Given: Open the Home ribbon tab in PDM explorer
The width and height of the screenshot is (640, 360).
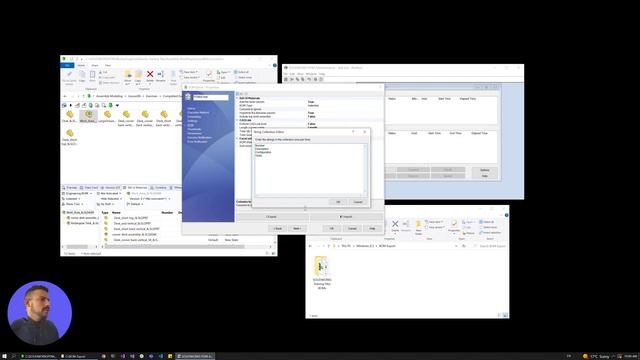Looking at the screenshot, I should pos(81,65).
